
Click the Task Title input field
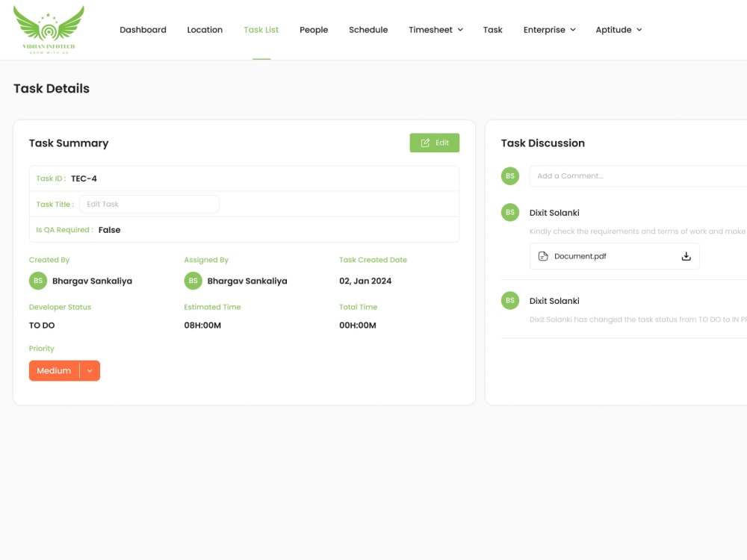pos(149,204)
